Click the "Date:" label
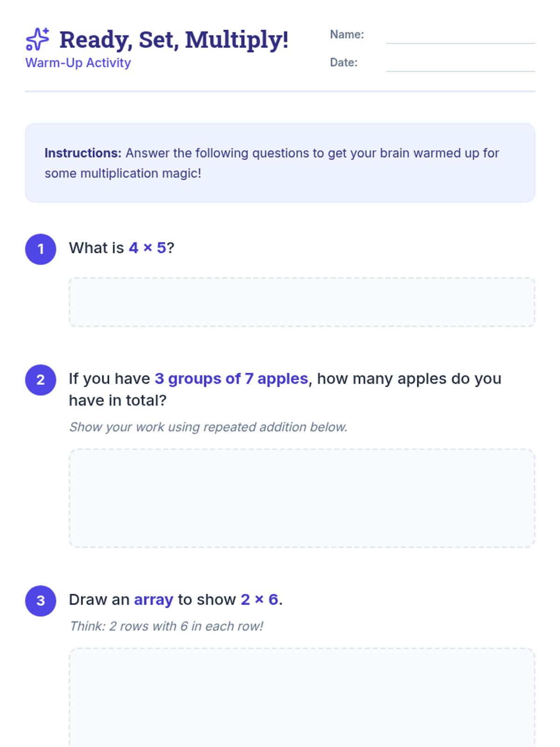The width and height of the screenshot is (560, 747). point(343,63)
